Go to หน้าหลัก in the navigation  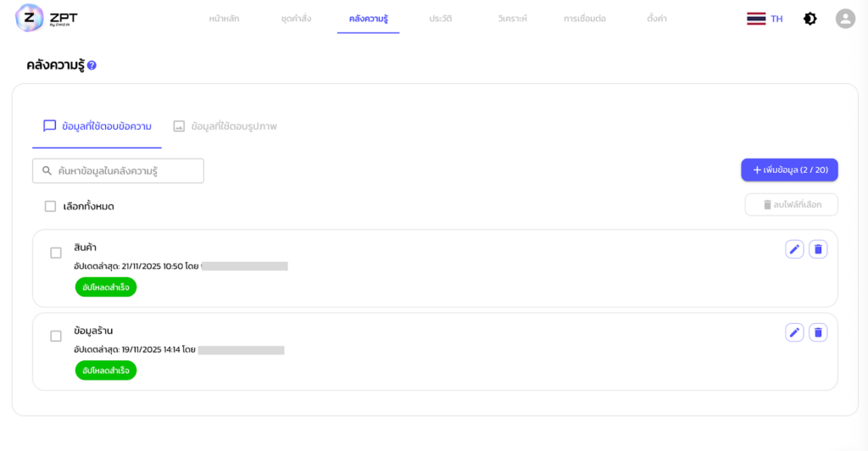[x=224, y=18]
